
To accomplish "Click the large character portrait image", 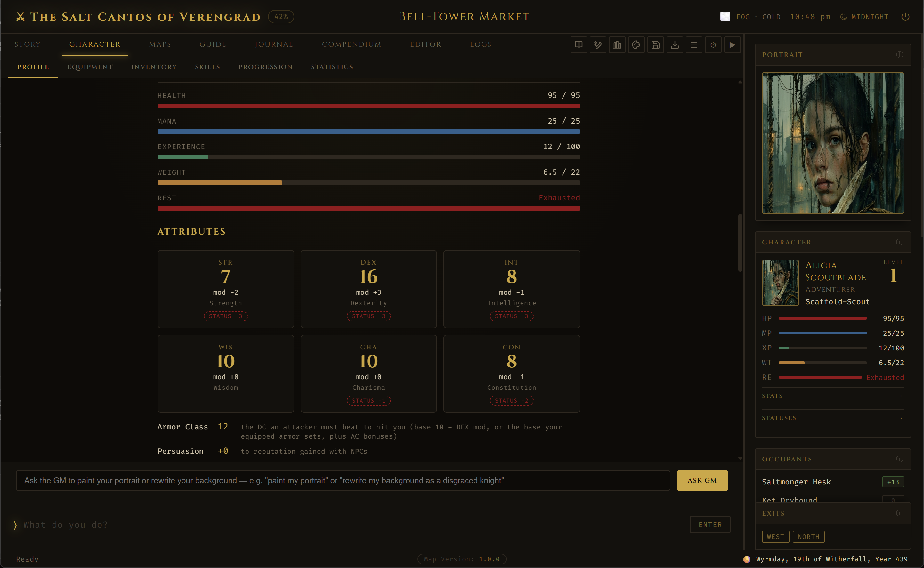I will pos(833,143).
